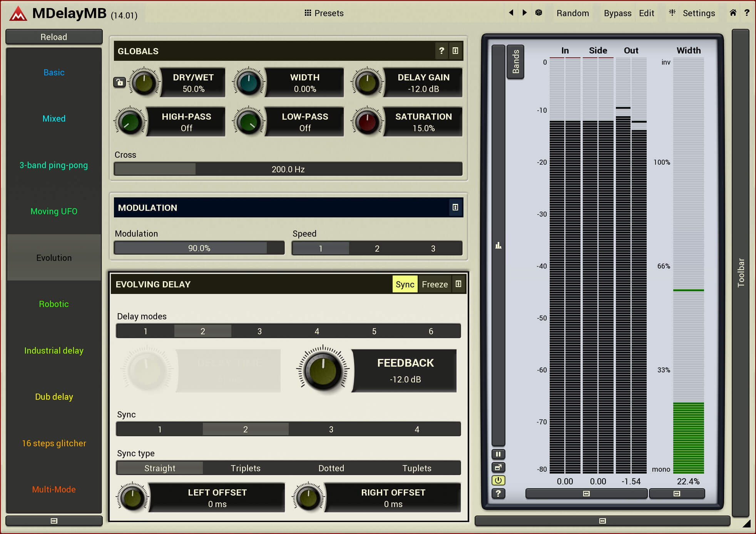
Task: Adjust the Cross 200.0 Hz slider
Action: pos(288,169)
